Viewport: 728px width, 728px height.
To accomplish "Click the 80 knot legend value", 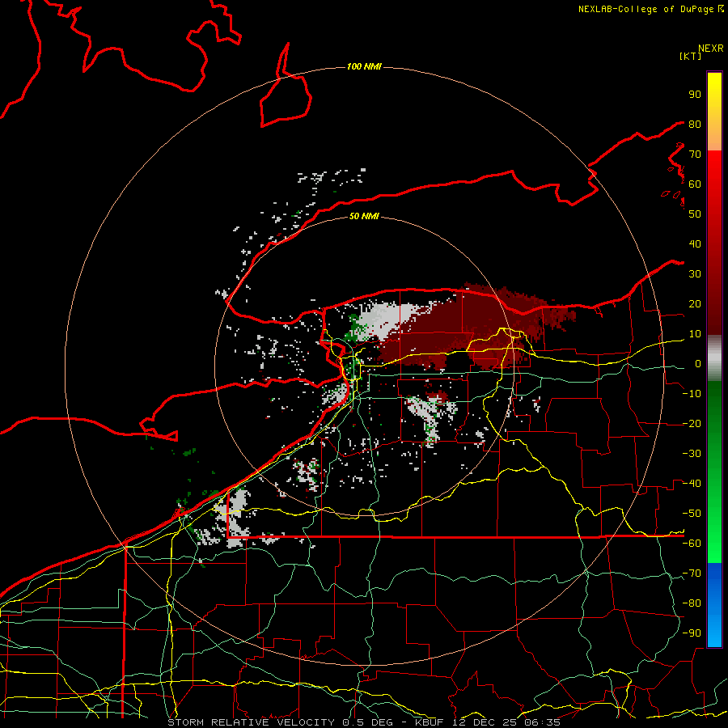I will [695, 125].
